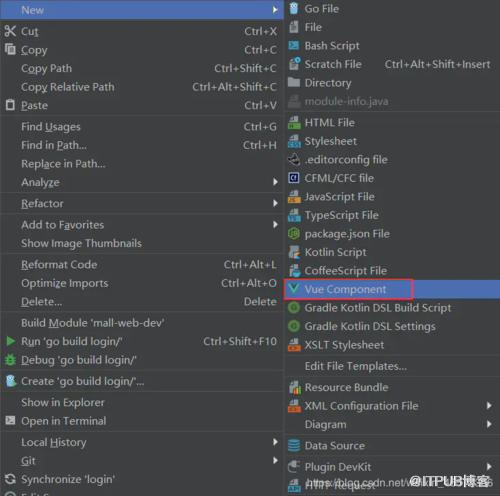The width and height of the screenshot is (500, 496).
Task: Click the Plugin DevKit icon
Action: pos(294,467)
